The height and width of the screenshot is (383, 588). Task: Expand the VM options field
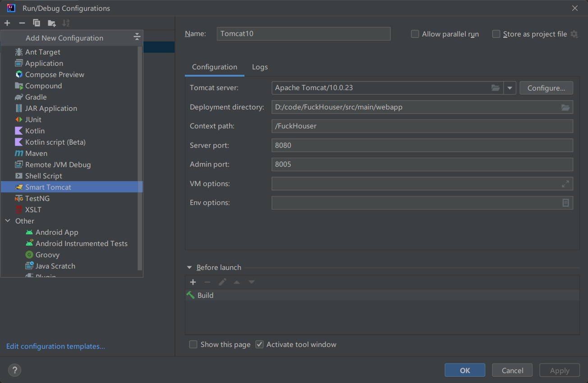tap(565, 184)
